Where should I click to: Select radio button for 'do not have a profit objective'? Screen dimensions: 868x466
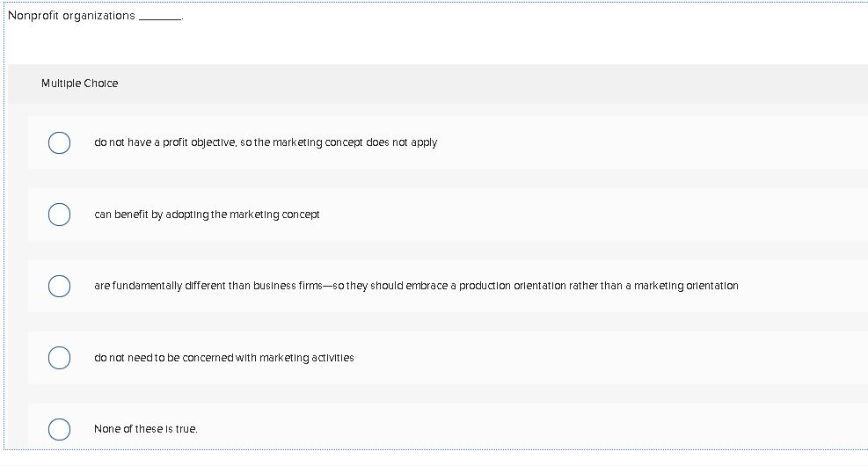tap(59, 142)
